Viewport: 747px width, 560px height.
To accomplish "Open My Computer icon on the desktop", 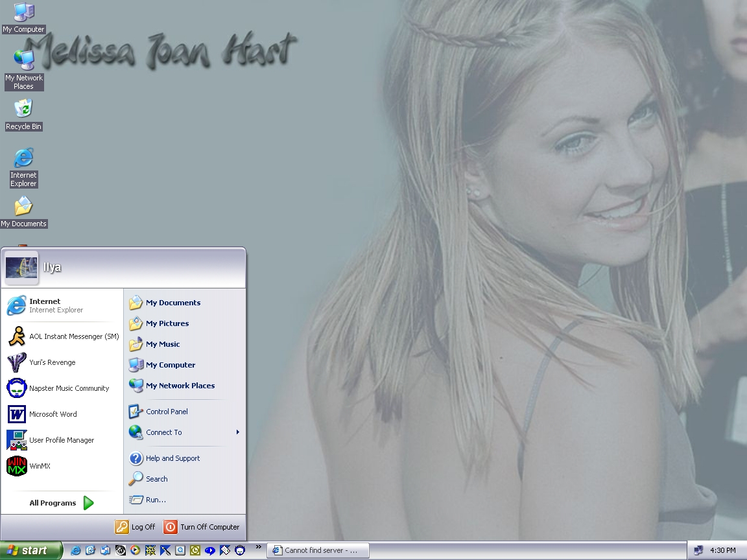I will coord(23,17).
